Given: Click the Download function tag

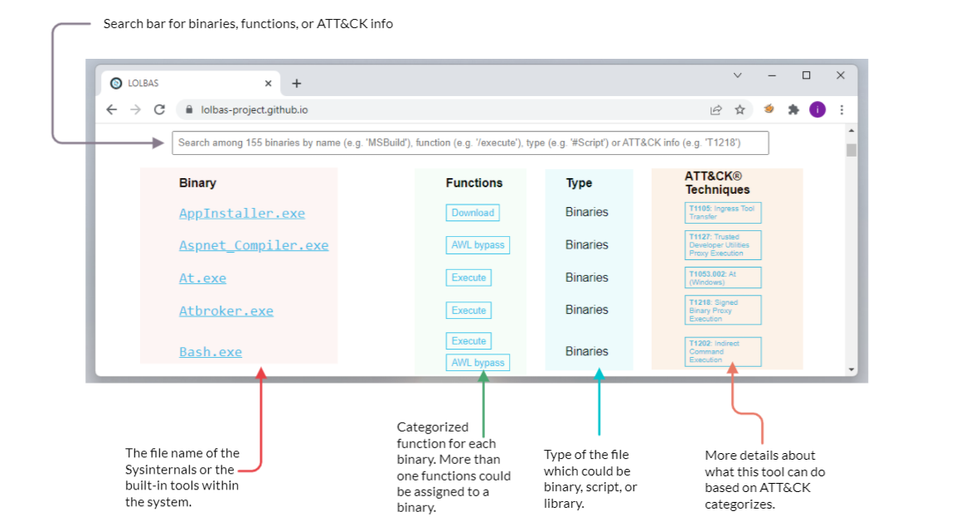Looking at the screenshot, I should point(473,213).
